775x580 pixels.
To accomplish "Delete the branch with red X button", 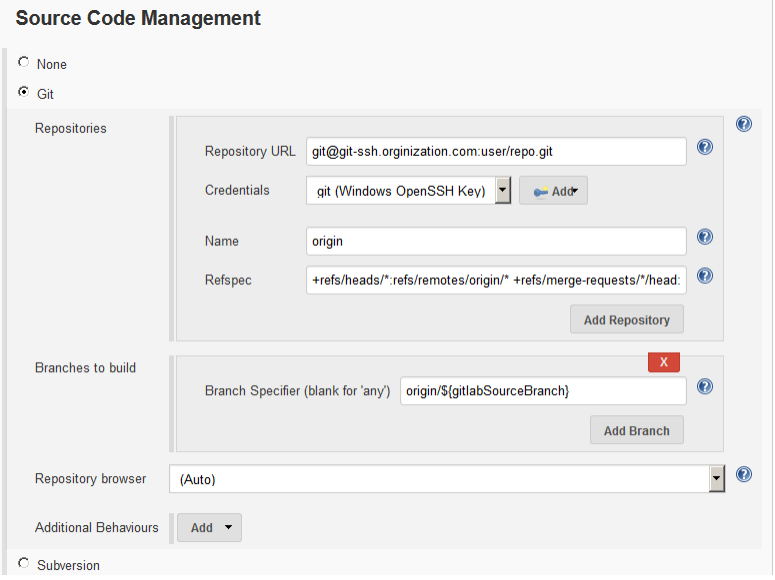I will click(x=664, y=362).
